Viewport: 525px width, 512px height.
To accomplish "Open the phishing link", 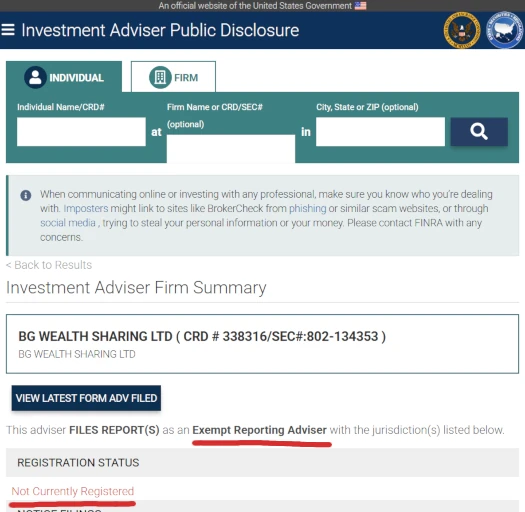I will click(x=307, y=208).
